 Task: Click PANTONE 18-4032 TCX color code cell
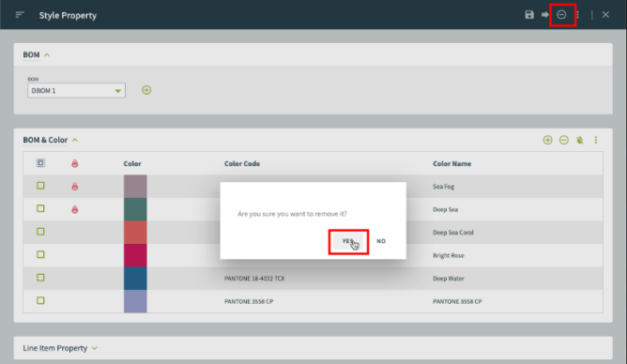click(254, 279)
